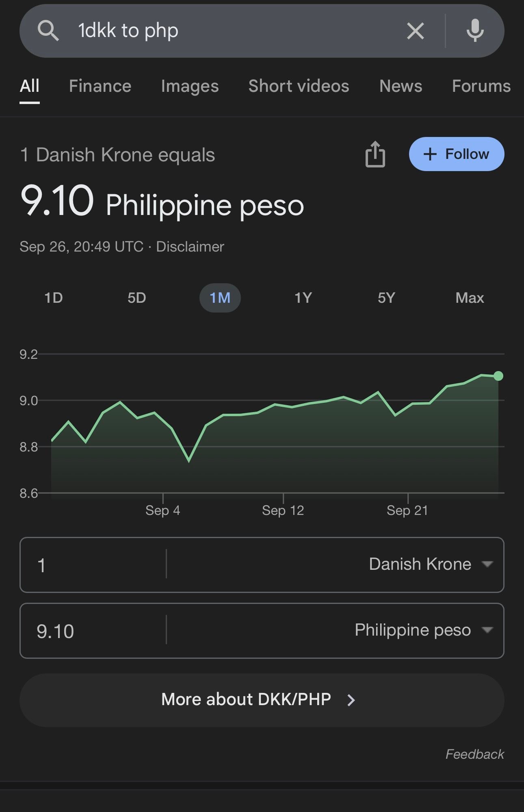Screen dimensions: 524x812
Task: Click the green endpoint dot on chart
Action: click(498, 376)
